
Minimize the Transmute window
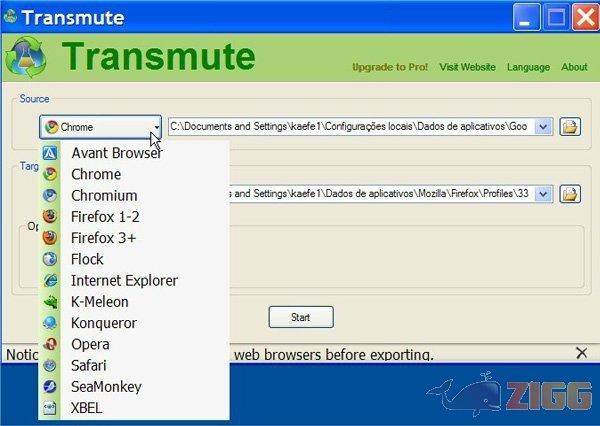527,17
